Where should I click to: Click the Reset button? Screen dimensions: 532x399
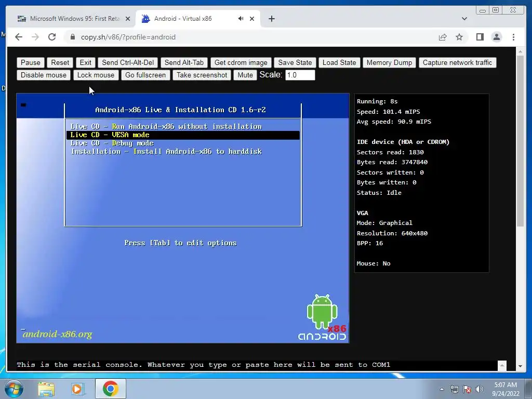(x=60, y=62)
